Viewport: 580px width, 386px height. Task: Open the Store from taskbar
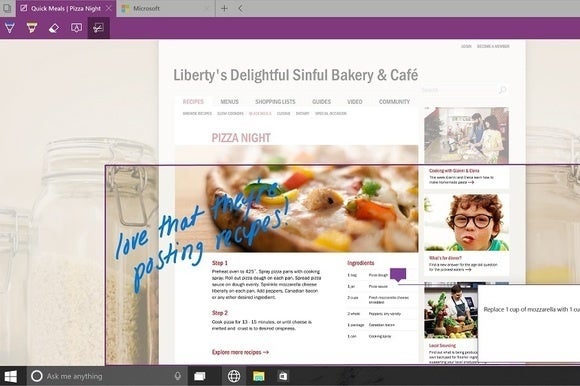point(283,376)
